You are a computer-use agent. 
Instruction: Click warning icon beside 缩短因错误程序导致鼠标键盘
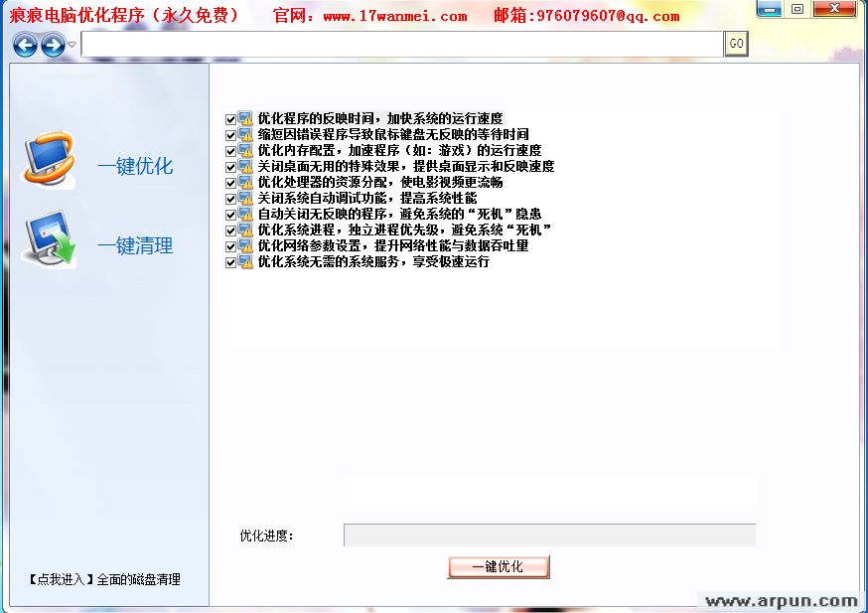[245, 134]
